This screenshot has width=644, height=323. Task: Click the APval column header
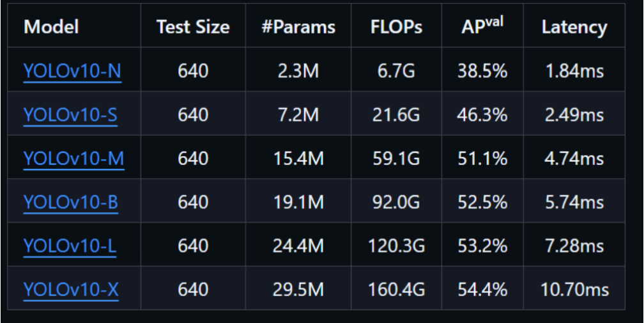[x=482, y=28]
